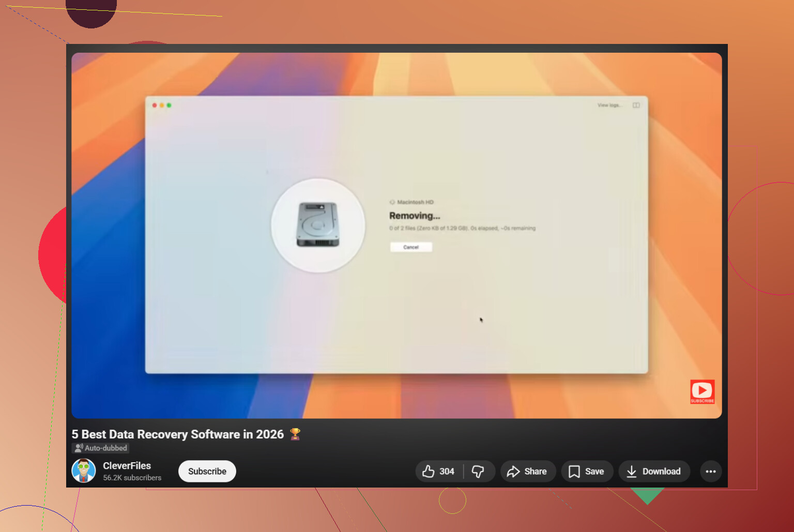
Task: Click the Macintosh HD drive icon
Action: click(x=318, y=225)
